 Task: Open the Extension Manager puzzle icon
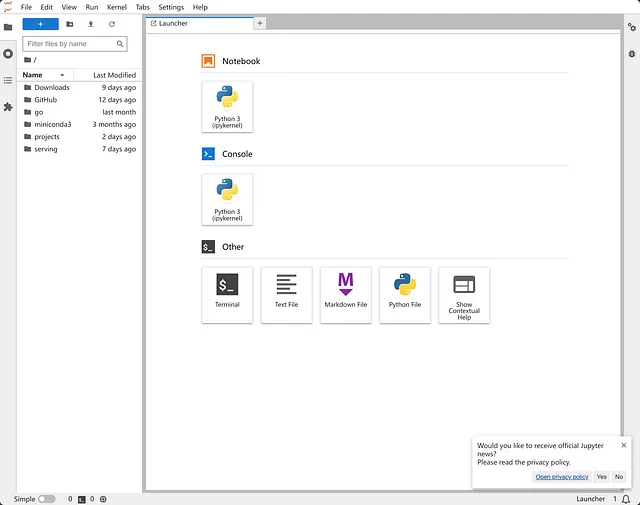8,107
